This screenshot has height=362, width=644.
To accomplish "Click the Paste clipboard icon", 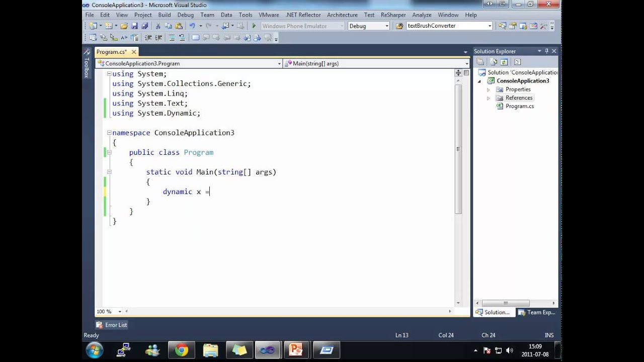I will click(179, 26).
